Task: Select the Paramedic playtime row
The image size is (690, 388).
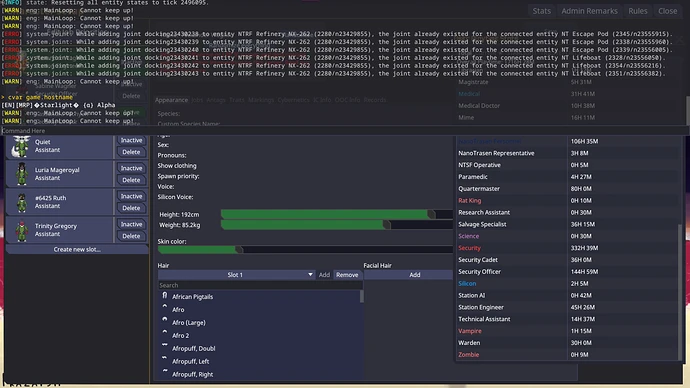Action: [x=568, y=177]
